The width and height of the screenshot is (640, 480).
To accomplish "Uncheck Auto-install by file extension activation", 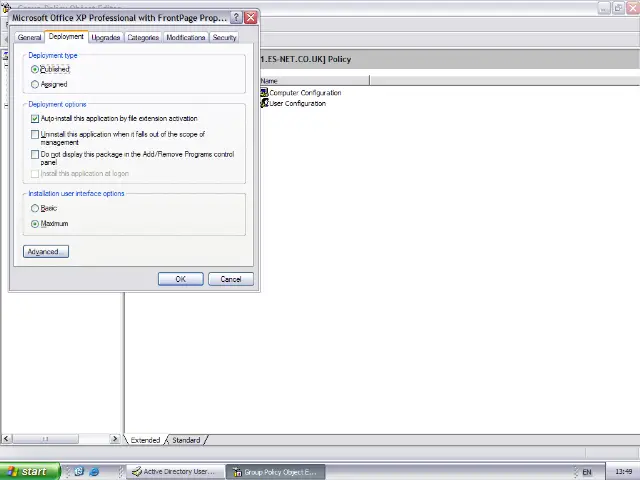I will [x=35, y=119].
